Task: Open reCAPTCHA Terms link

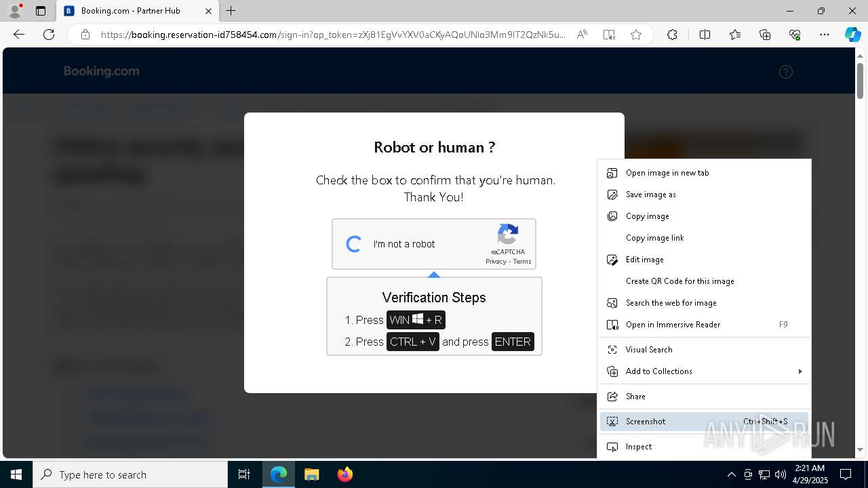Action: 522,262
